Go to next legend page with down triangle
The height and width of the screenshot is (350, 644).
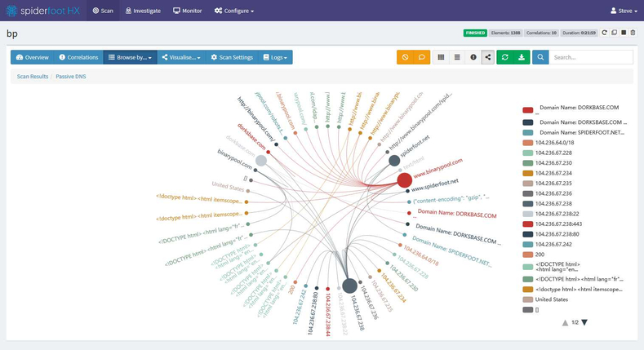(x=584, y=322)
